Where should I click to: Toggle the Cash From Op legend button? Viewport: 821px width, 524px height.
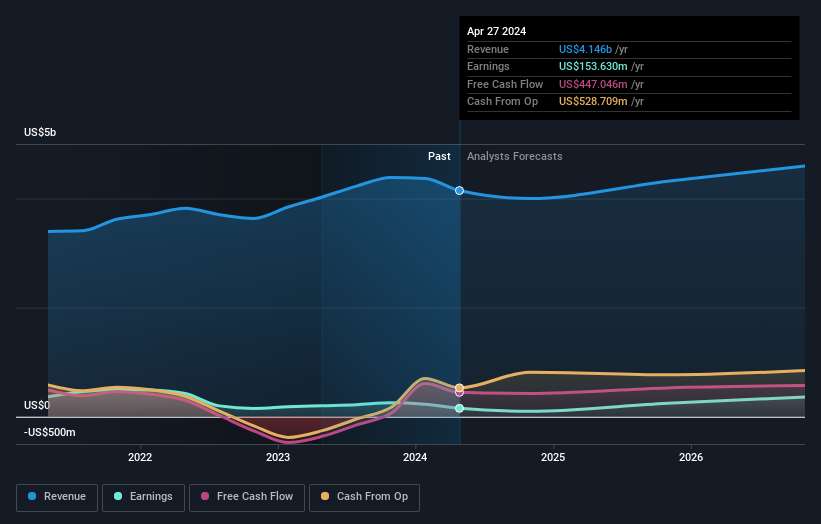click(x=364, y=497)
